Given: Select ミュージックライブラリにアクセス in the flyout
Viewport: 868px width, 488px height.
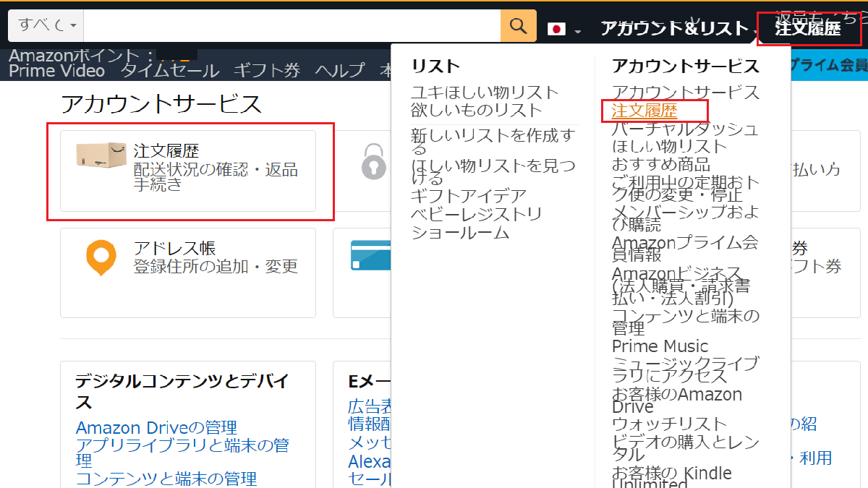Looking at the screenshot, I should point(686,369).
